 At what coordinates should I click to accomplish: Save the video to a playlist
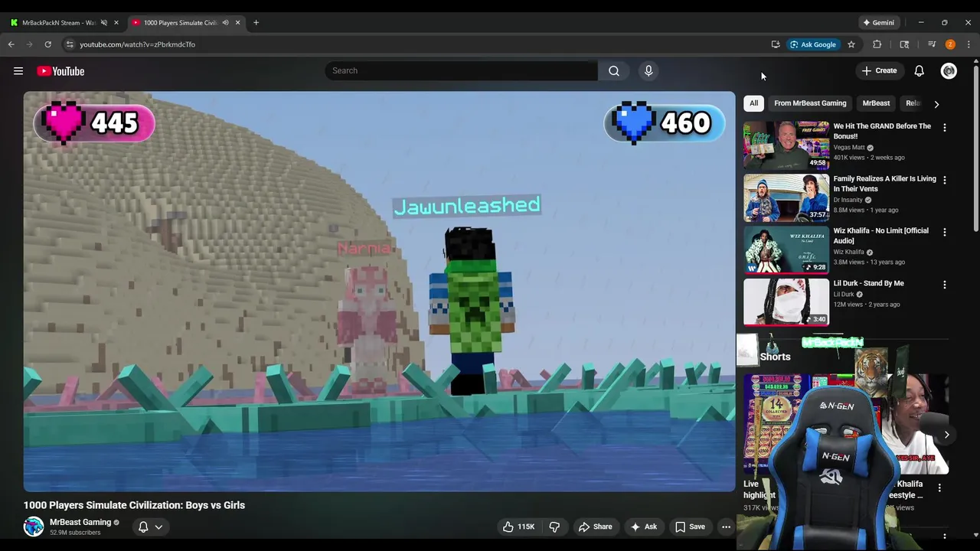[690, 527]
